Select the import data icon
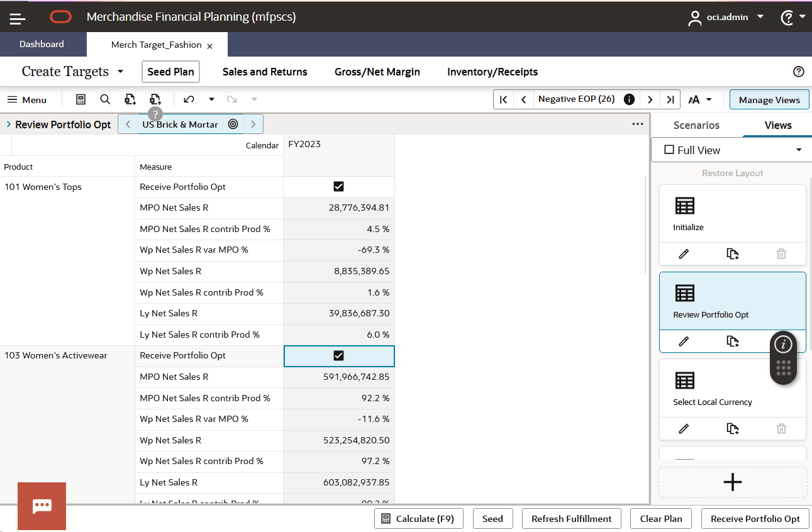The image size is (812, 532). point(155,99)
